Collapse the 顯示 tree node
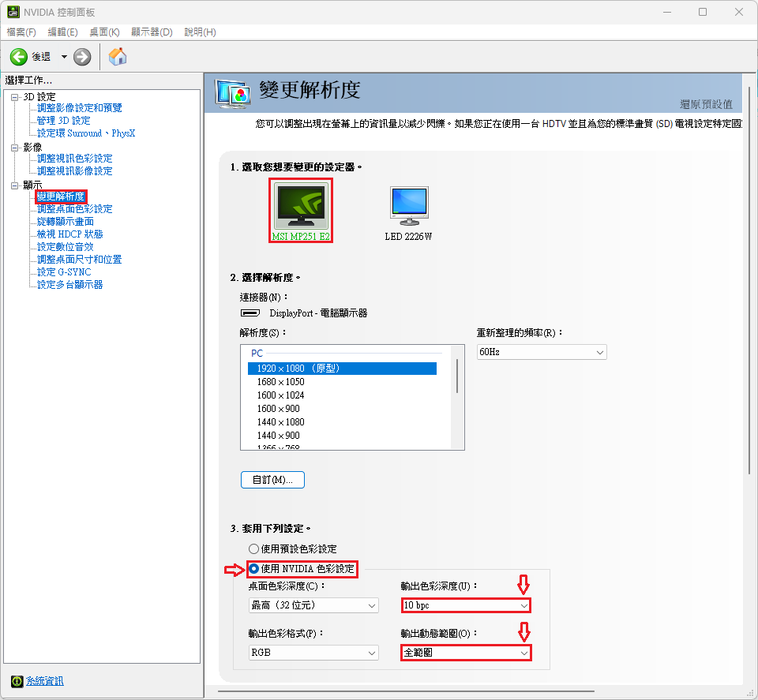The width and height of the screenshot is (758, 700). click(x=14, y=185)
